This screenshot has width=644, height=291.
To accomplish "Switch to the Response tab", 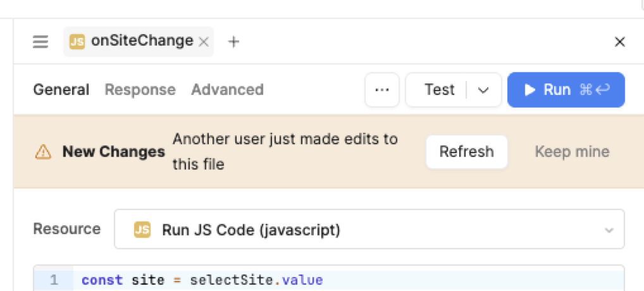I will tap(140, 90).
